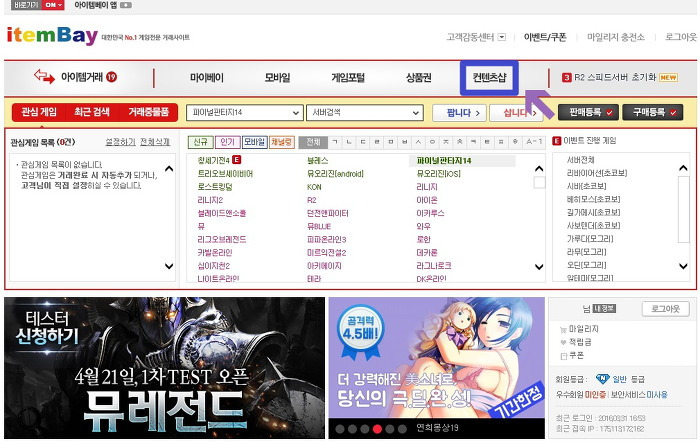Open the 게임포털 menu
The width and height of the screenshot is (700, 446).
(348, 78)
